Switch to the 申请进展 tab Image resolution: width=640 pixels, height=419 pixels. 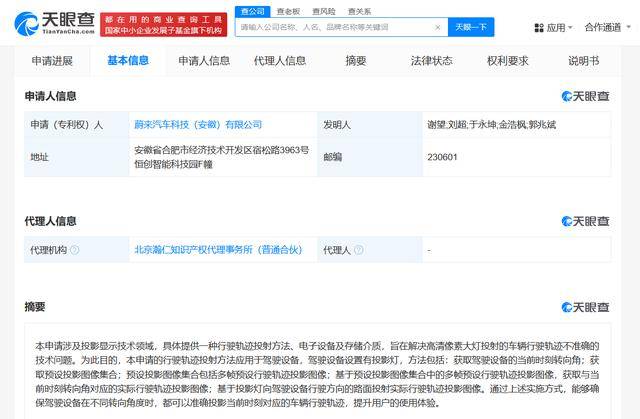pos(52,61)
